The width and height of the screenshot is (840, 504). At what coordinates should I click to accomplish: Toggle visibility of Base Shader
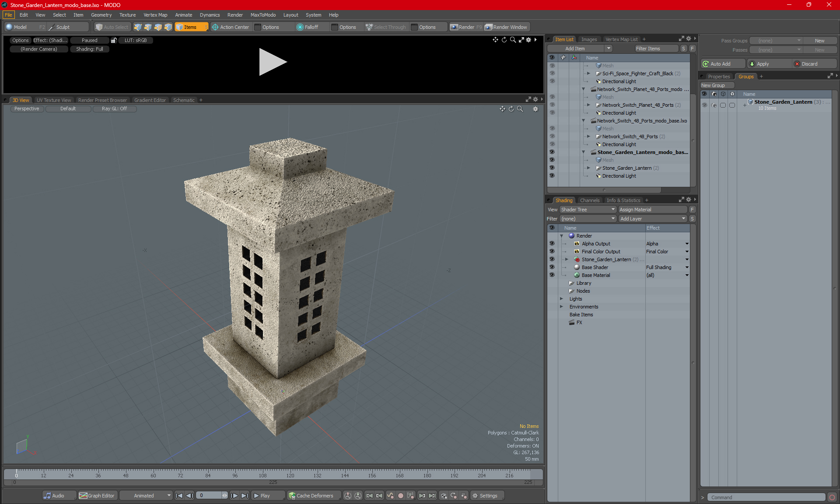point(552,267)
